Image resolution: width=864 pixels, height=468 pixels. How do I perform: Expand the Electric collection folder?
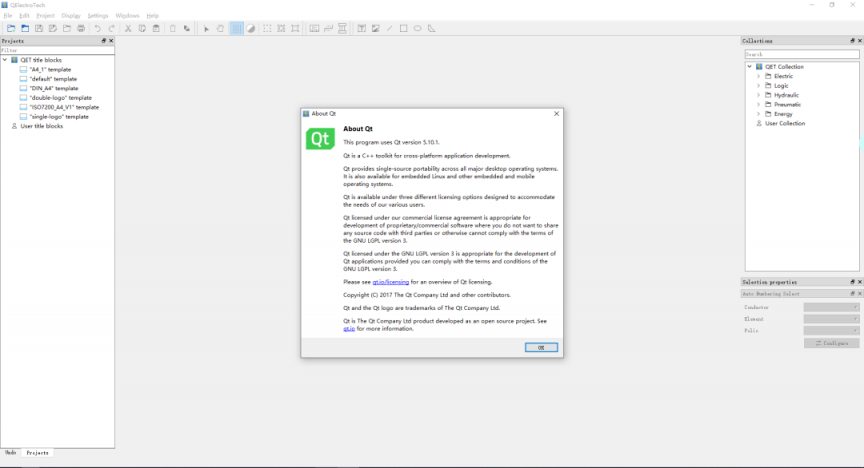(759, 76)
